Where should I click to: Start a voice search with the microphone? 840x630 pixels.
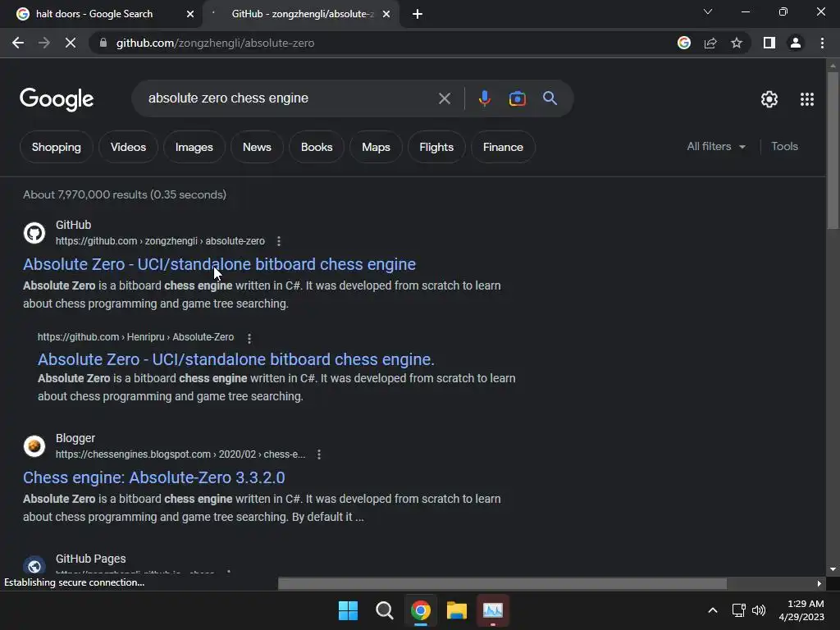click(x=484, y=98)
